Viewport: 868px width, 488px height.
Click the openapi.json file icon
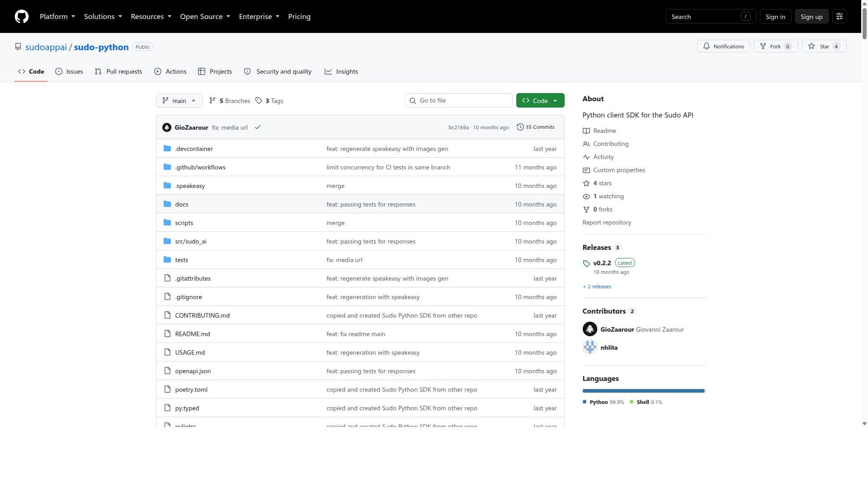point(167,371)
